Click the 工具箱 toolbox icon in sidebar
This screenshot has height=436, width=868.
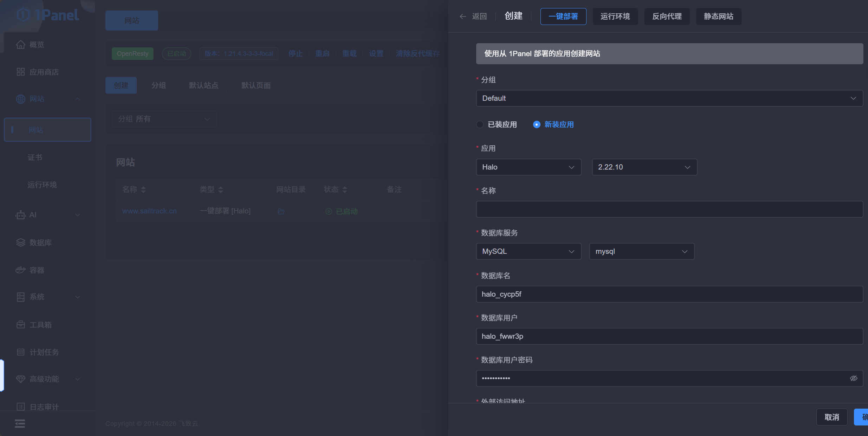21,325
